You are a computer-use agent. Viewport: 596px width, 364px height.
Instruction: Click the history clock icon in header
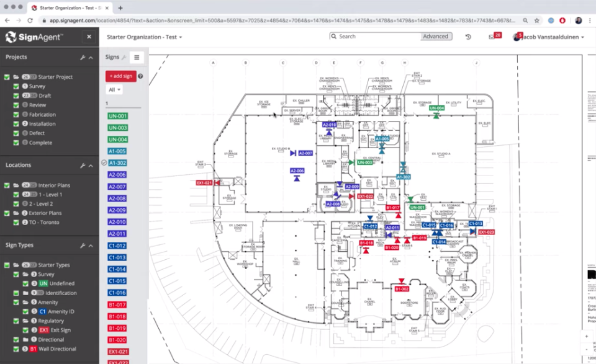tap(468, 37)
